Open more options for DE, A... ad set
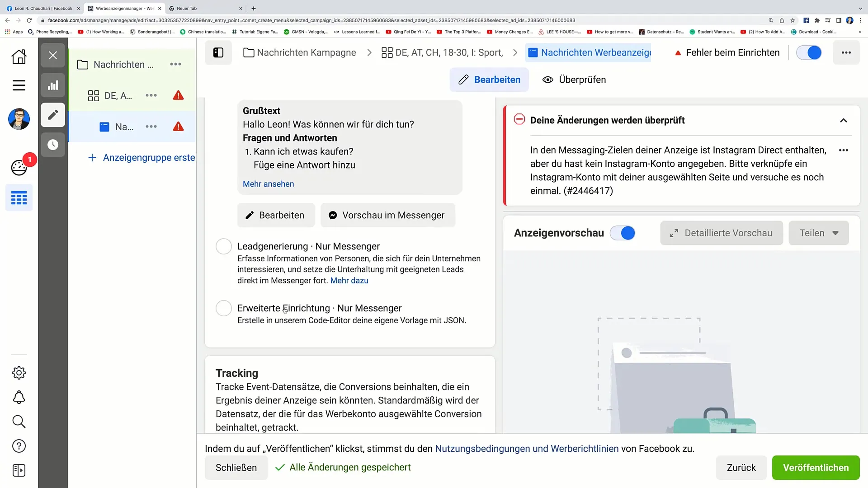The width and height of the screenshot is (868, 488). click(151, 95)
